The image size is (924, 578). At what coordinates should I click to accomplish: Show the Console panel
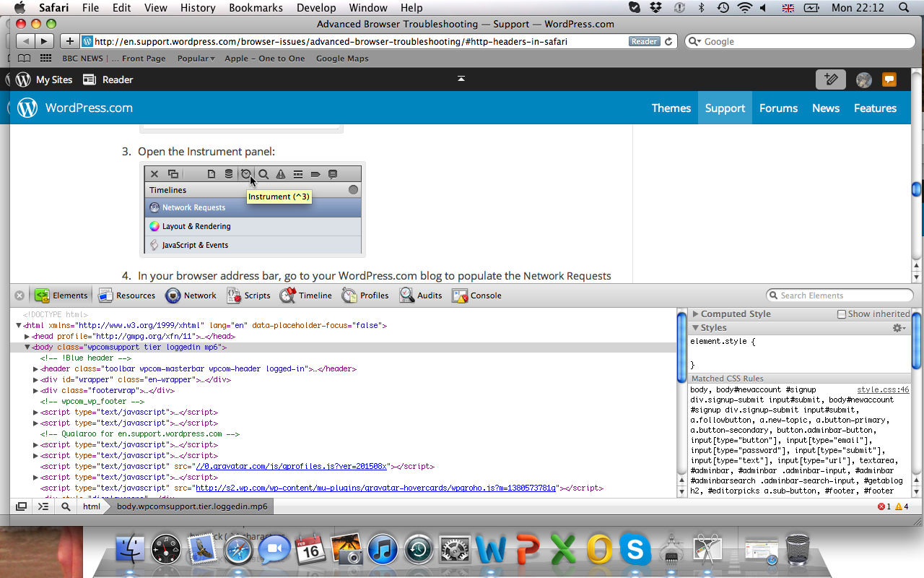476,296
